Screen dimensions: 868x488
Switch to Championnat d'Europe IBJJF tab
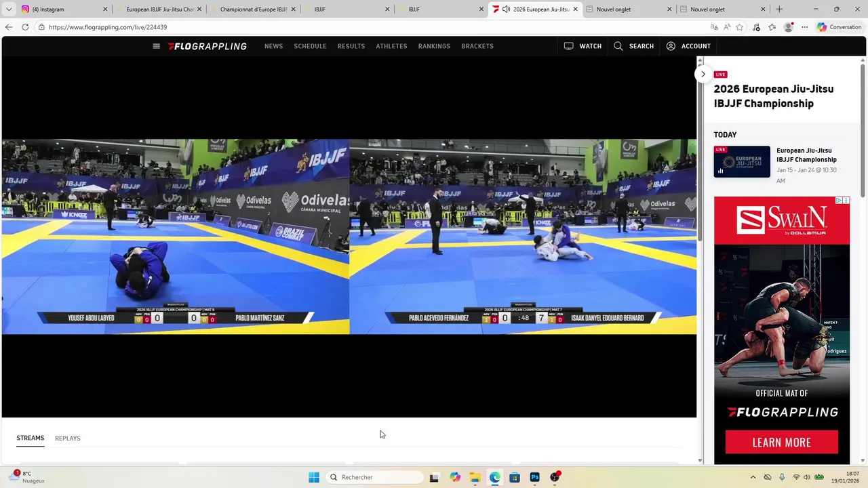tap(254, 9)
